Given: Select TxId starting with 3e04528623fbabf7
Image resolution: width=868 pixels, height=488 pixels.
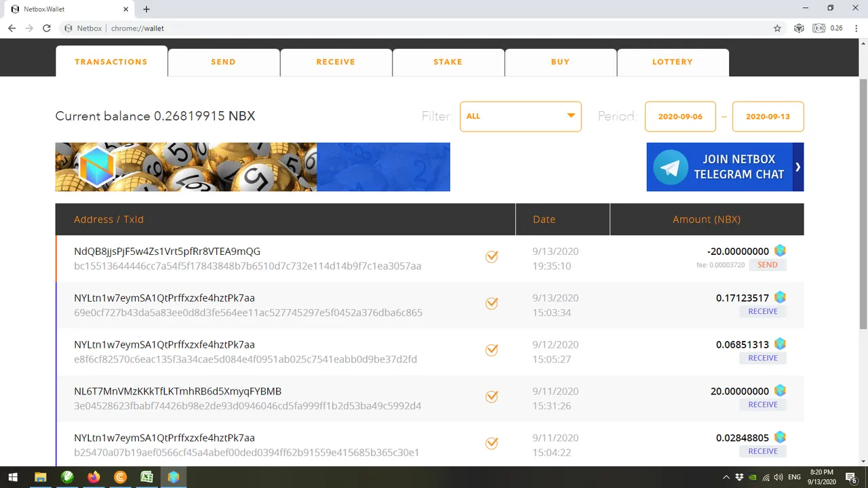Looking at the screenshot, I should click(x=248, y=406).
